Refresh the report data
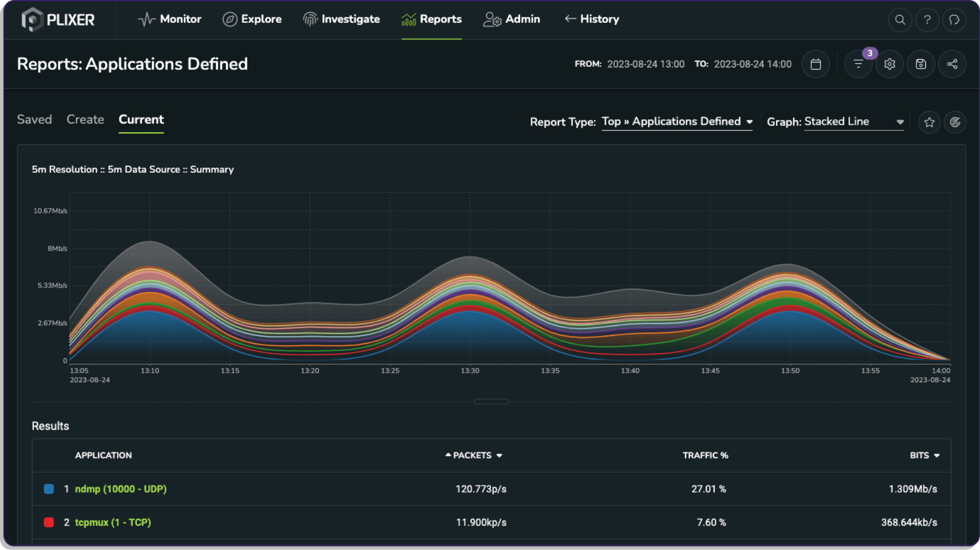The height and width of the screenshot is (550, 980). coord(955,121)
